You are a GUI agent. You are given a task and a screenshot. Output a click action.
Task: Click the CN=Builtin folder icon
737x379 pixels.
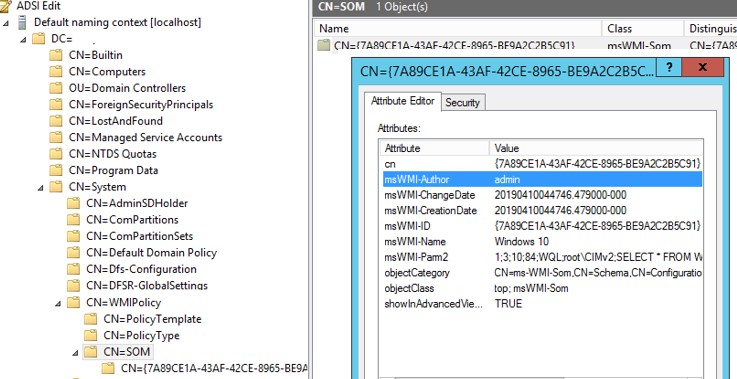click(55, 55)
